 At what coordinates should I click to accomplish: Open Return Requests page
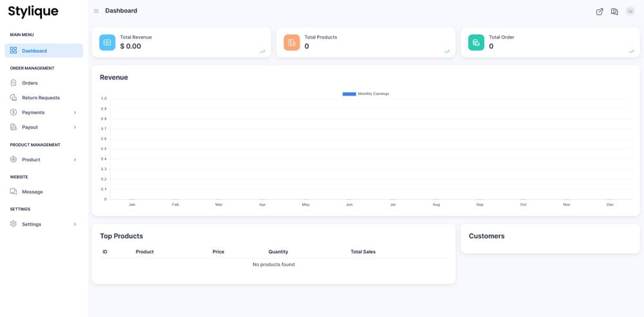[x=41, y=98]
